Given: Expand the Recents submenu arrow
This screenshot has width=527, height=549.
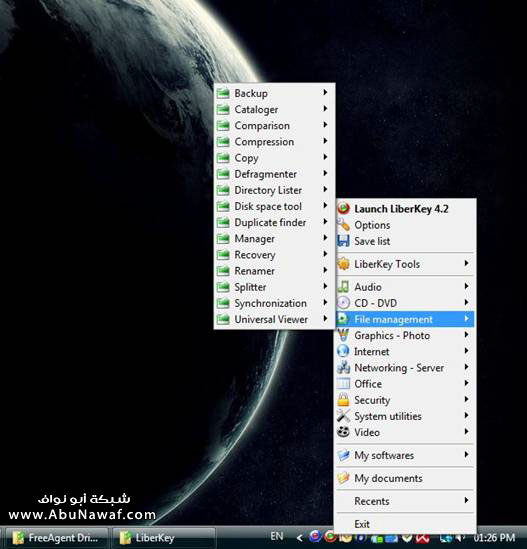Looking at the screenshot, I should (466, 500).
